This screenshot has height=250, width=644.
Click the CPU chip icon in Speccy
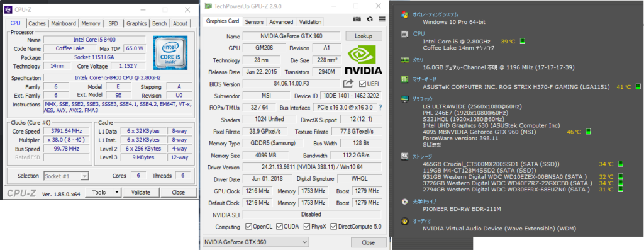point(404,34)
